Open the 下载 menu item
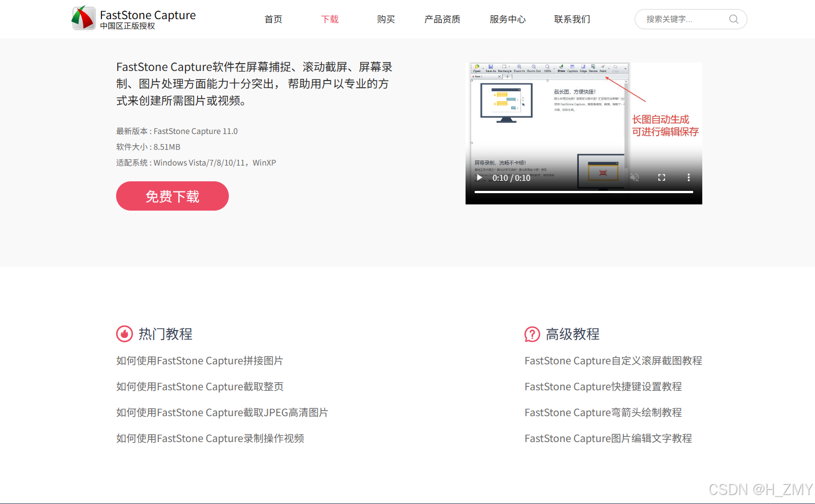This screenshot has width=815, height=504. 330,19
